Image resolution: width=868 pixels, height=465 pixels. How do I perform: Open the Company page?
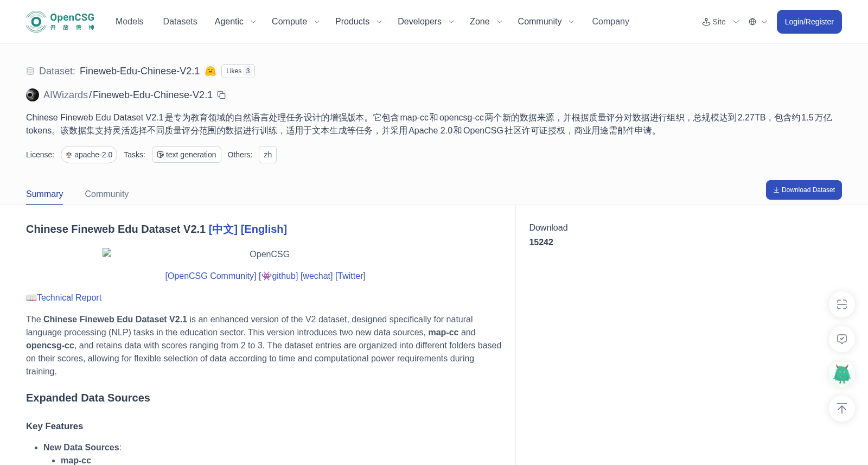point(610,22)
